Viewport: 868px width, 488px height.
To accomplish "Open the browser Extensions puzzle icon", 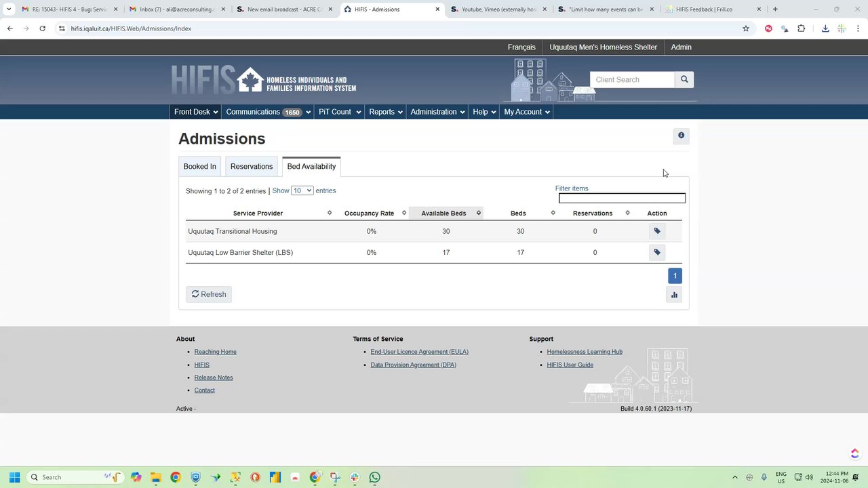I will click(x=802, y=28).
